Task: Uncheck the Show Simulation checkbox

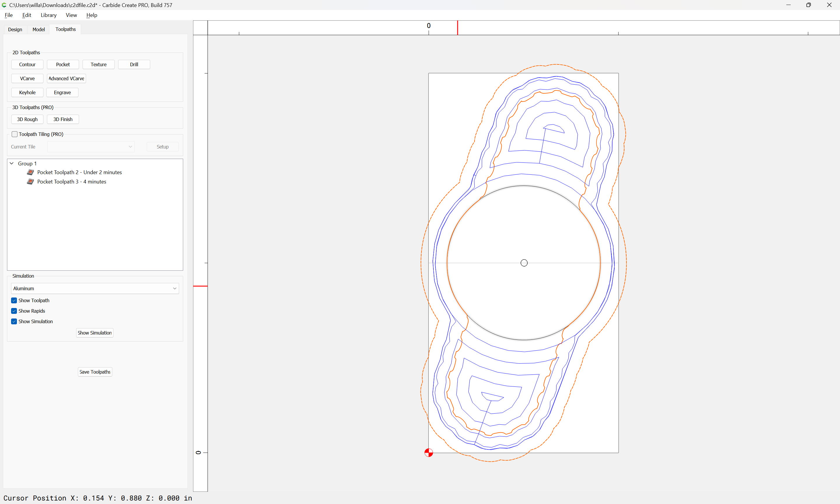Action: (14, 321)
